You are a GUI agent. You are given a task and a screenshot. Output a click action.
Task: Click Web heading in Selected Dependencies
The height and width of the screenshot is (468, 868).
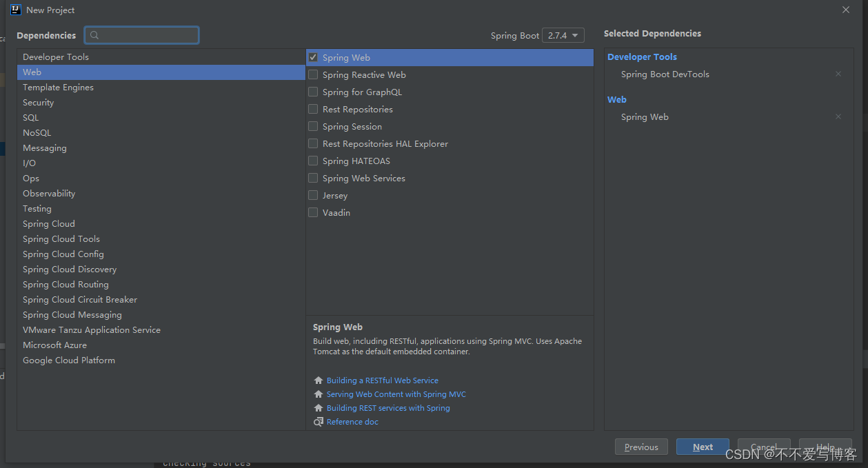click(x=617, y=100)
